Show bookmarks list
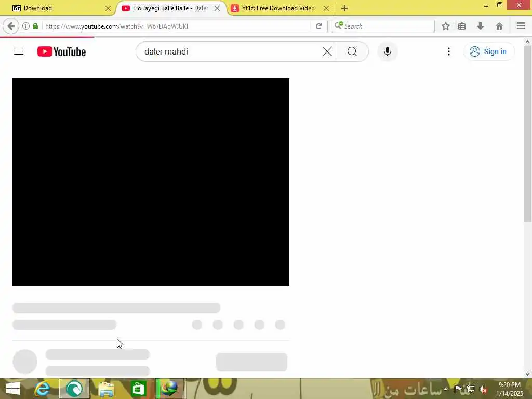532x399 pixels. (462, 26)
